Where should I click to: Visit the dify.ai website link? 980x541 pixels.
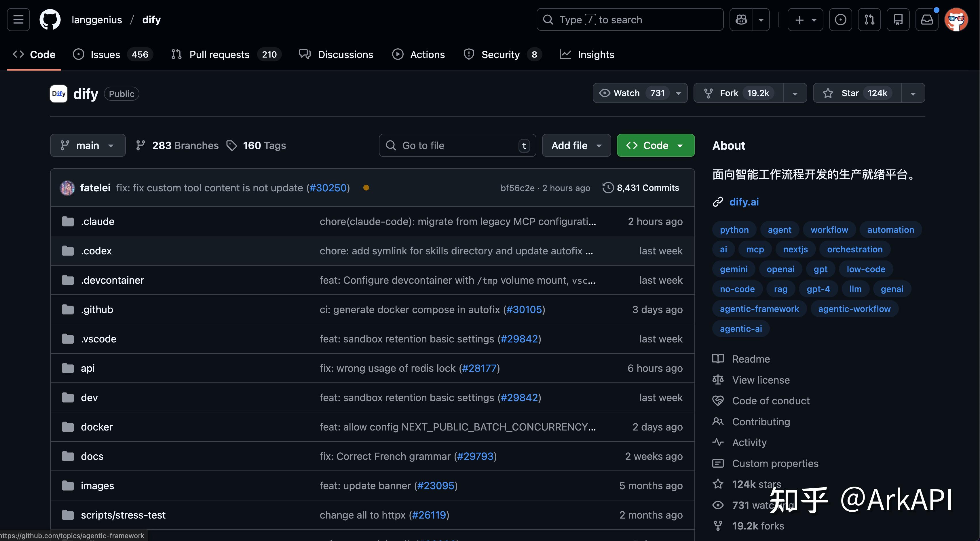click(744, 202)
